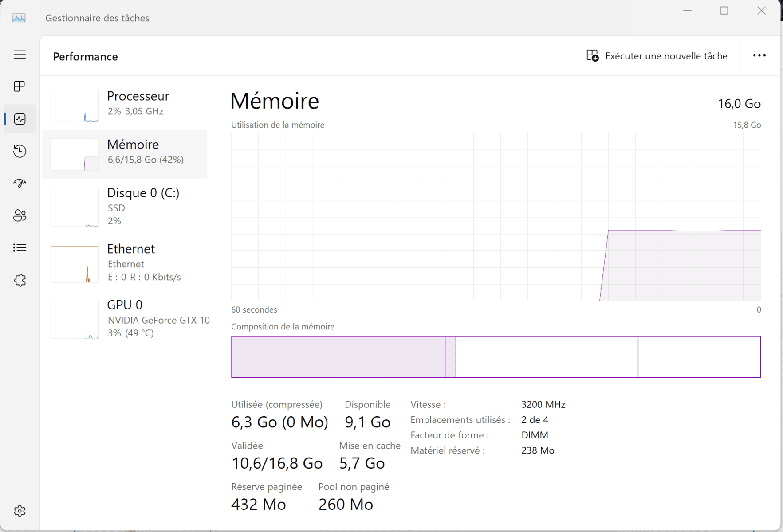The image size is (783, 532).
Task: Click the Ethernet mini graph thumbnail
Action: click(x=75, y=263)
